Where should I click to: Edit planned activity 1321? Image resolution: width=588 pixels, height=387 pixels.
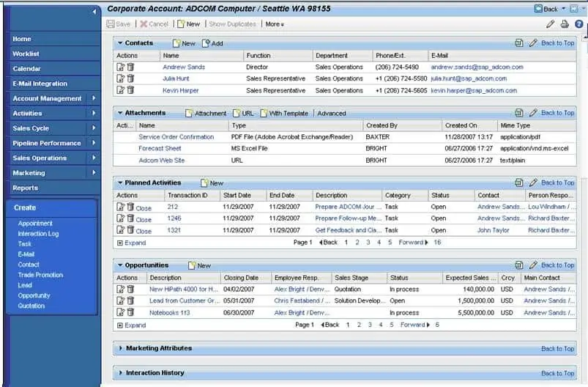[120, 230]
